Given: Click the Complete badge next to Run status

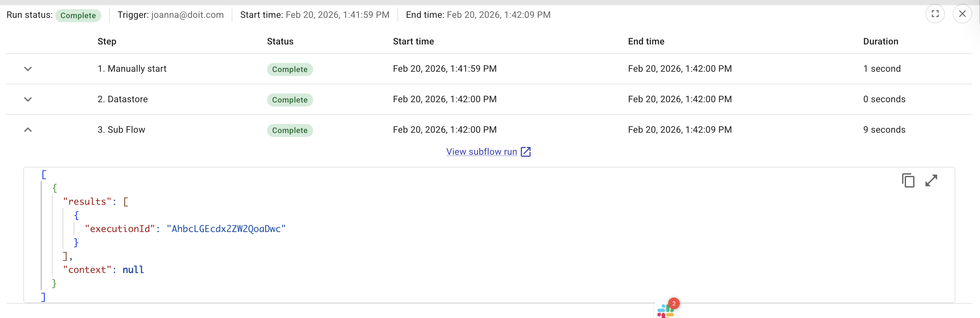Looking at the screenshot, I should tap(79, 15).
